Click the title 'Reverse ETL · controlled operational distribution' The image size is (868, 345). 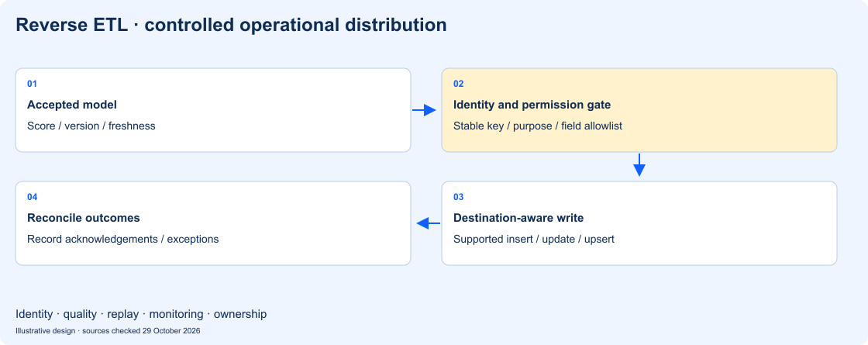pyautogui.click(x=232, y=26)
